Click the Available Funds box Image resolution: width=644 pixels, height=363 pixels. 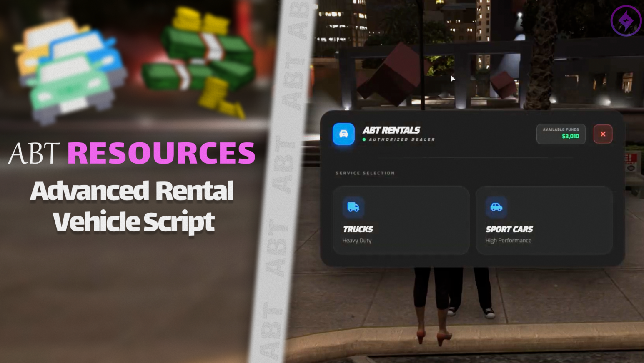561,134
